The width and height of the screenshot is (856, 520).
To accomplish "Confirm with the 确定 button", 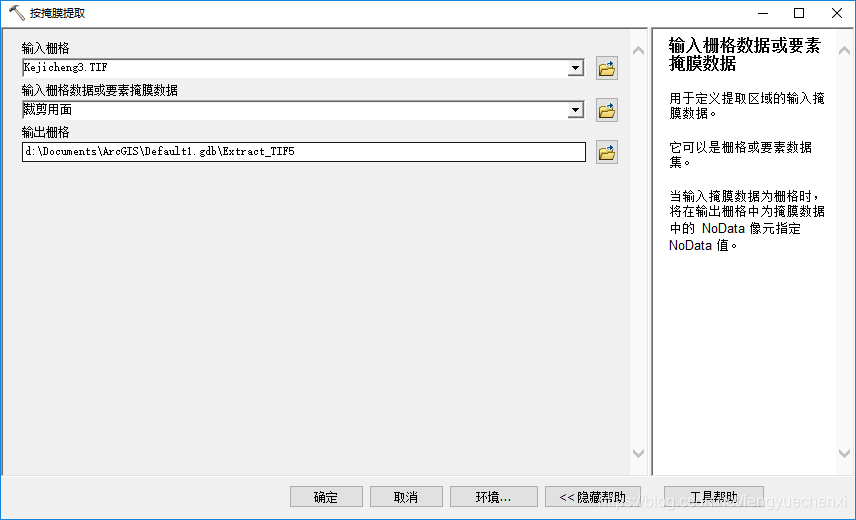I will [326, 497].
